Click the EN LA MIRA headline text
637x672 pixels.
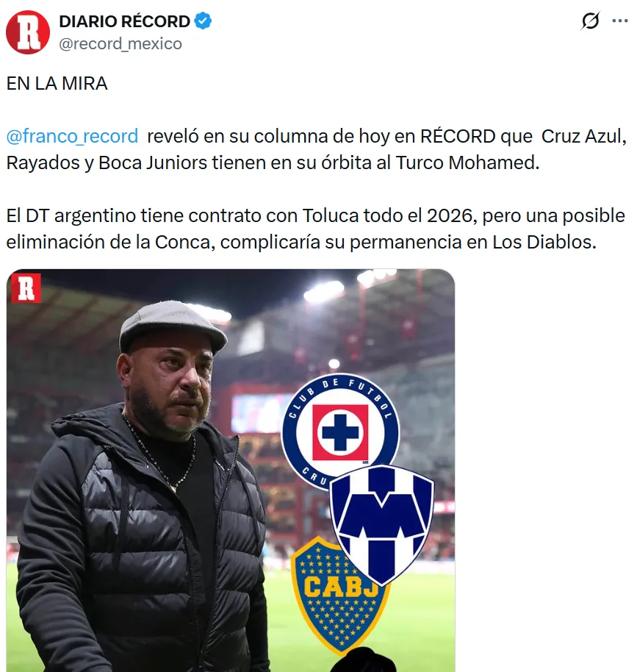coord(57,84)
